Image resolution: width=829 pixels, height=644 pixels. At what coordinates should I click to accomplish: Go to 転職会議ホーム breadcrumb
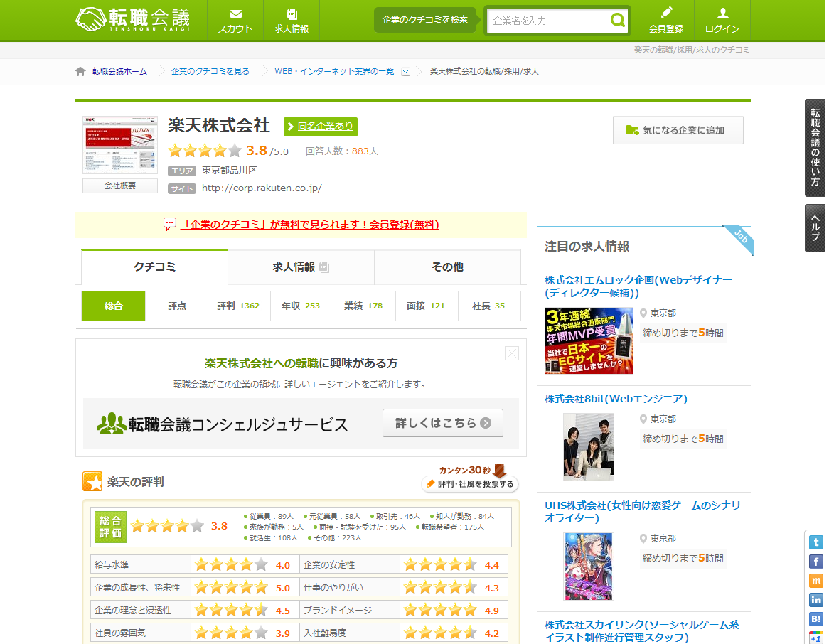[x=119, y=71]
